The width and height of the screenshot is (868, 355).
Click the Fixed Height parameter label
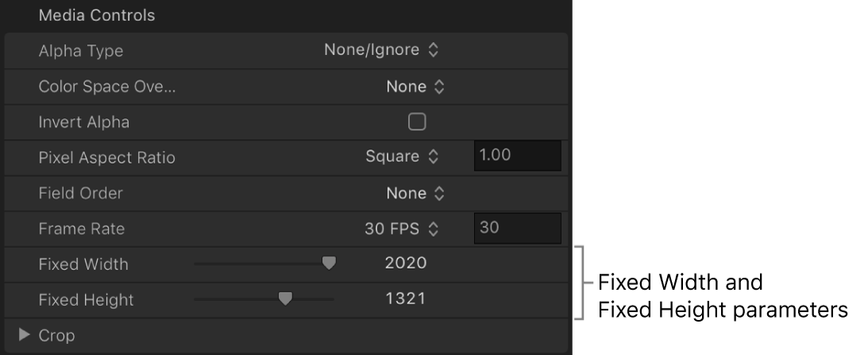point(86,300)
